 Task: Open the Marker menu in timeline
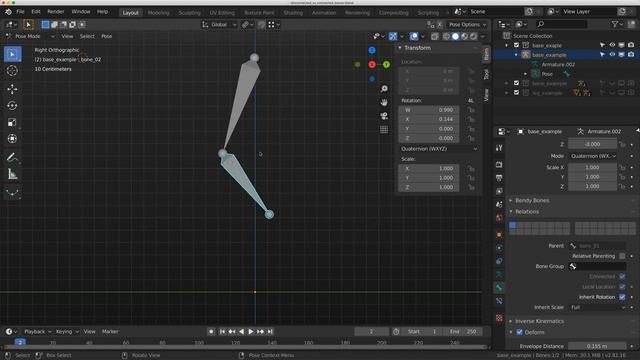[110, 331]
